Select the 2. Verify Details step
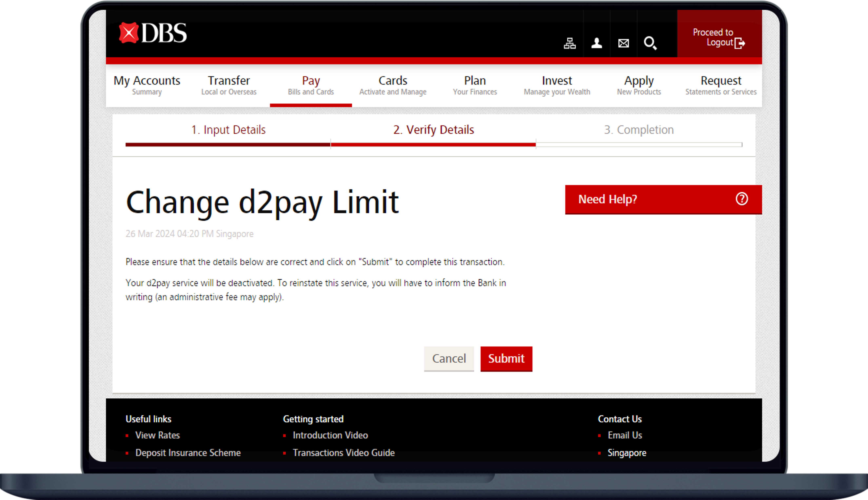The height and width of the screenshot is (500, 868). click(x=434, y=130)
